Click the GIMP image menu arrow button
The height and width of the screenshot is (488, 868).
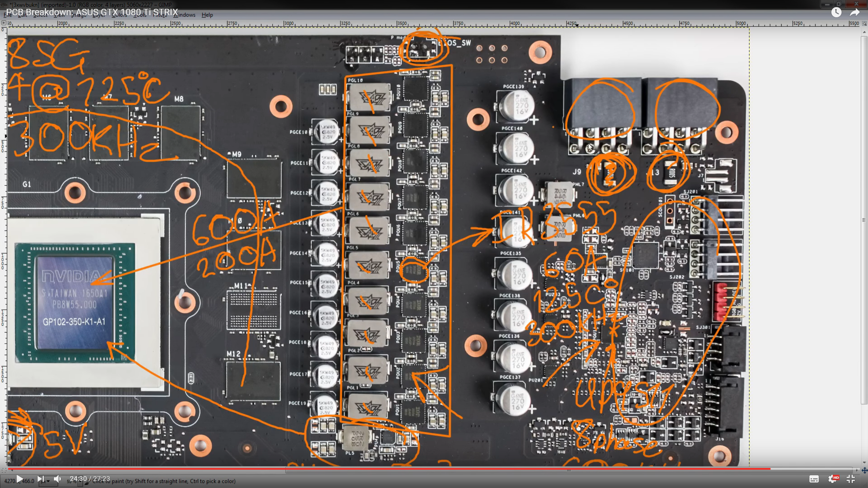(4, 23)
